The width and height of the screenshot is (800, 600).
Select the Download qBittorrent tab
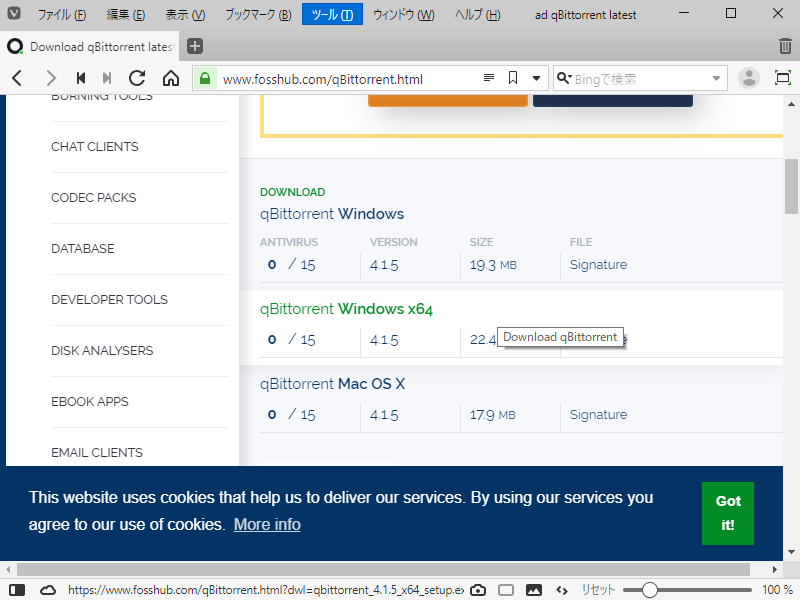click(x=90, y=46)
